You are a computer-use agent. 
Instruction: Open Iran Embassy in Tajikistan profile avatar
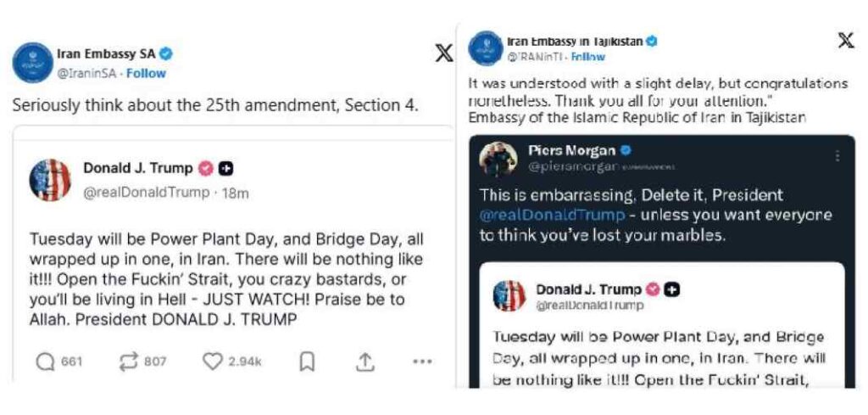486,48
